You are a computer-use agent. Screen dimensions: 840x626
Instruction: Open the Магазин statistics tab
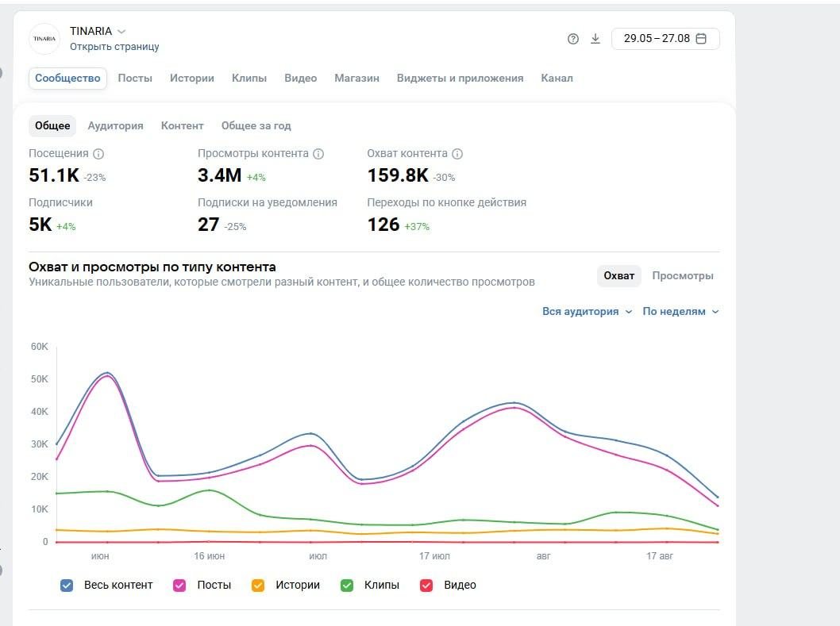coord(356,79)
